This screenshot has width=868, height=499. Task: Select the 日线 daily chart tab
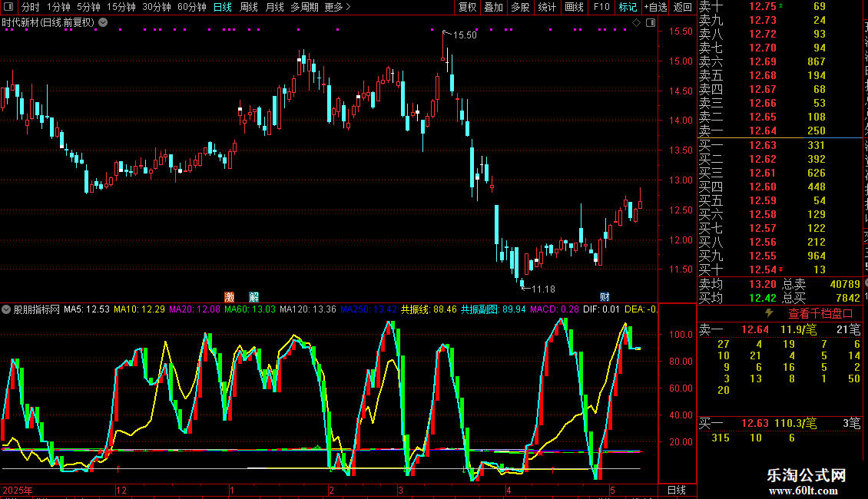[x=223, y=7]
